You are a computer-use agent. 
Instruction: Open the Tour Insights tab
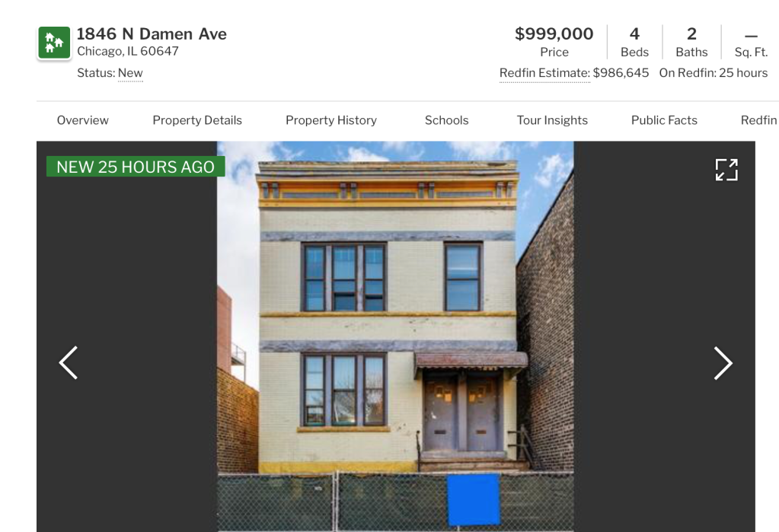pyautogui.click(x=552, y=120)
